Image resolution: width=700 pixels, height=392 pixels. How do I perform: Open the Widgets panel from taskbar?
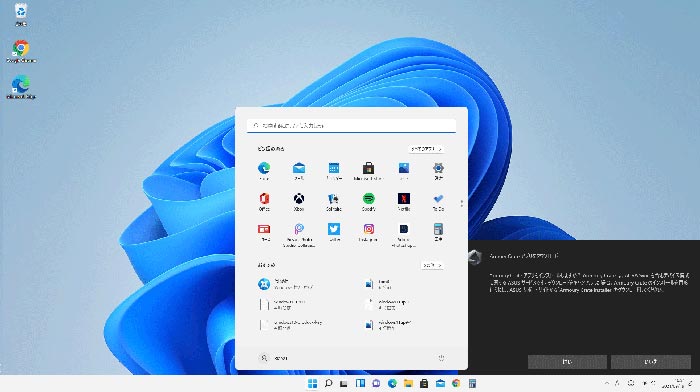tap(360, 384)
